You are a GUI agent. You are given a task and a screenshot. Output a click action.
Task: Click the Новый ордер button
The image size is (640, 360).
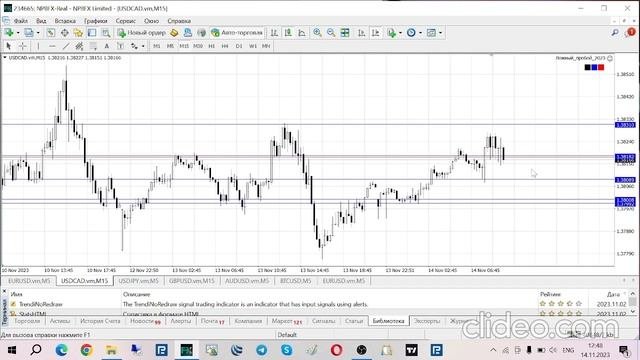click(x=141, y=33)
